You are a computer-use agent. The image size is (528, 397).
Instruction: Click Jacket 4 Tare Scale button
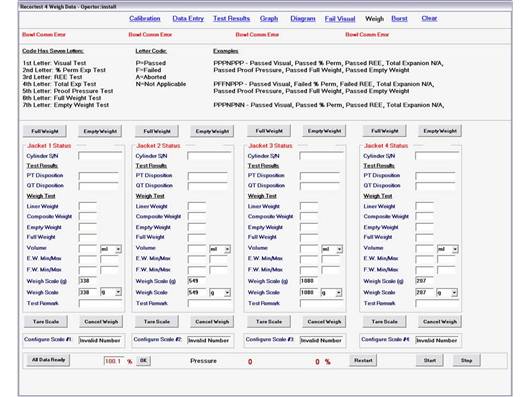385,322
